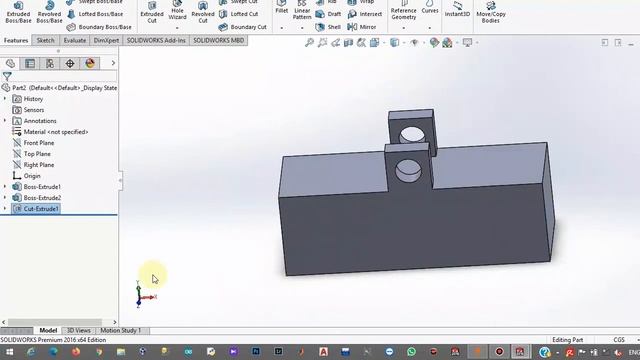
Task: Open the Reference Geometry dropdown arrow
Action: (404, 28)
